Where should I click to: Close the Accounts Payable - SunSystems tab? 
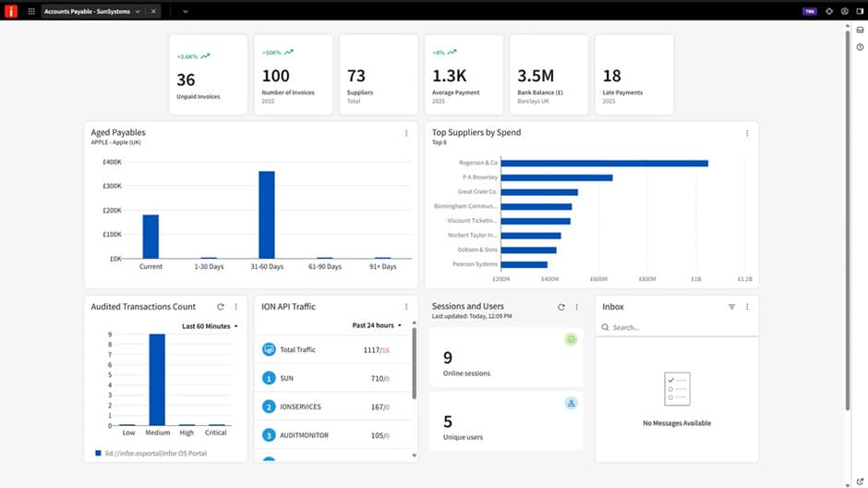click(x=153, y=11)
